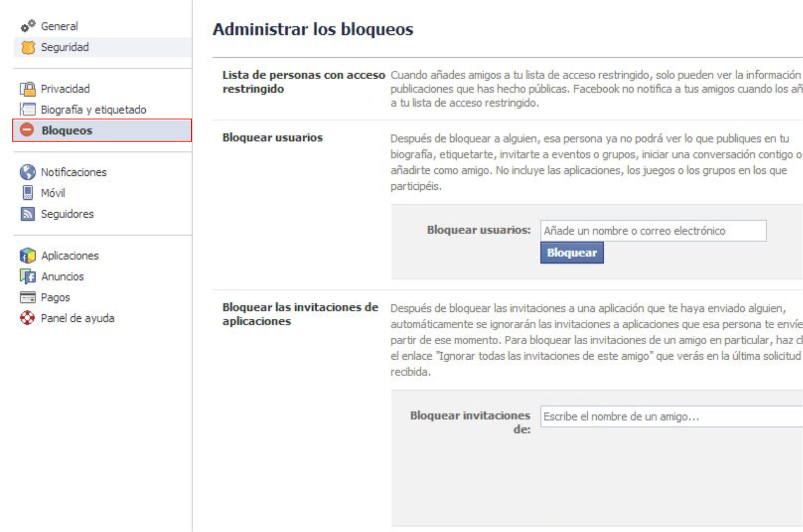Click the Seguridad badge icon

point(28,47)
